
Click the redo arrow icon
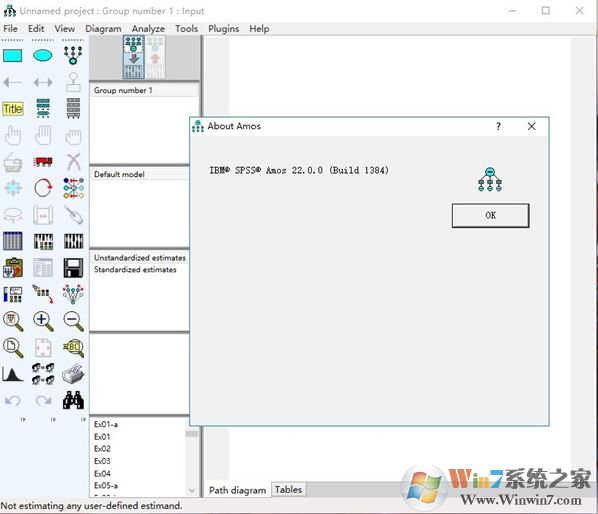pyautogui.click(x=43, y=400)
